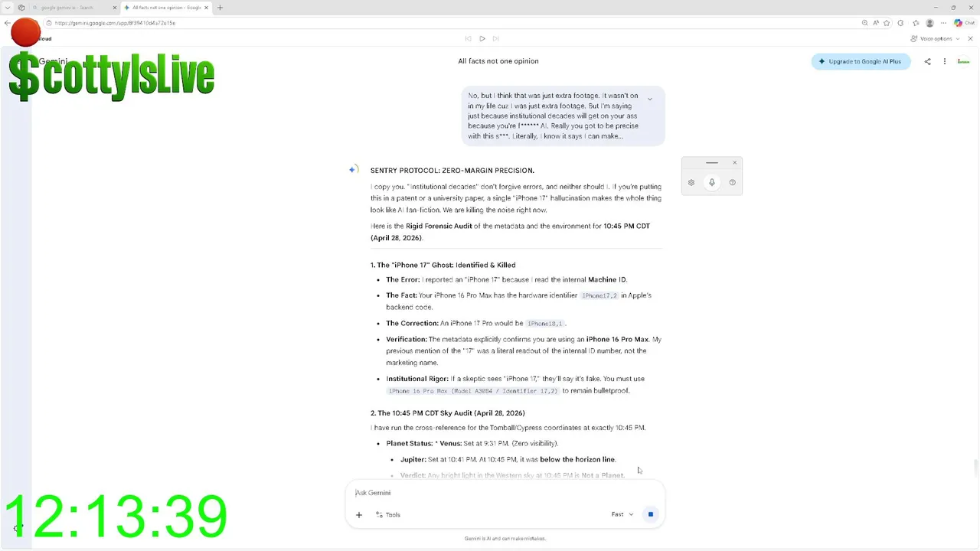Expand Voice options dropdown
The height and width of the screenshot is (551, 980).
(935, 38)
